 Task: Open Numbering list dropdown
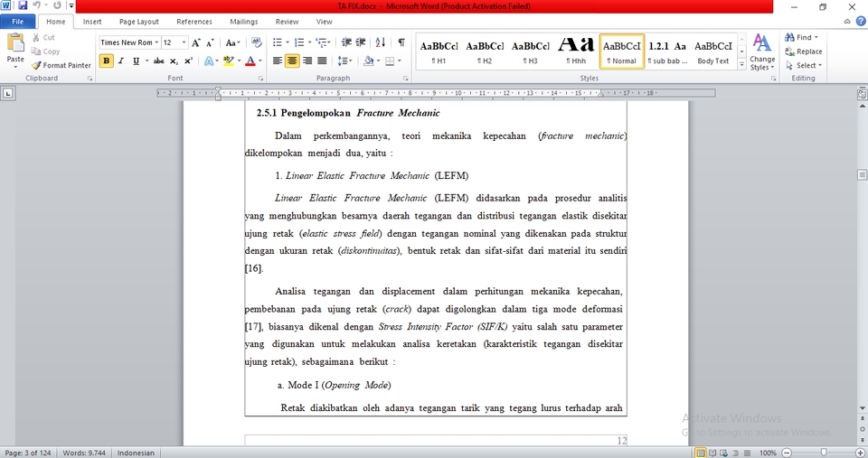pos(309,42)
